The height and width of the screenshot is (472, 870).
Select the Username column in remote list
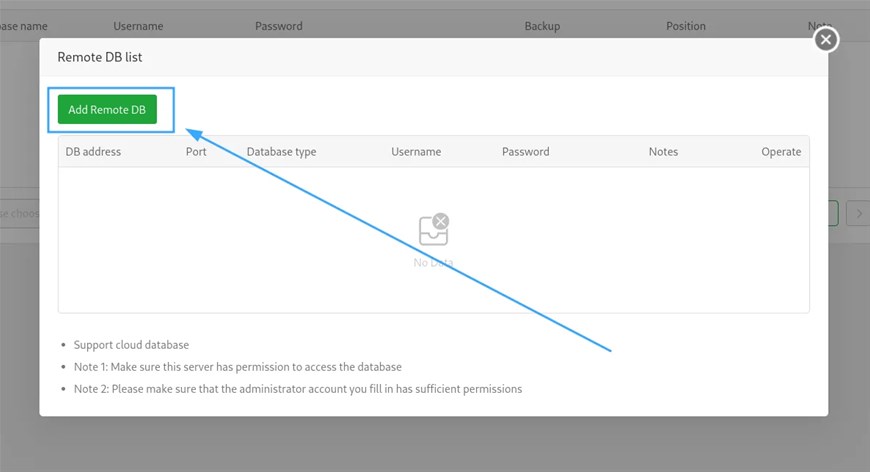click(416, 151)
